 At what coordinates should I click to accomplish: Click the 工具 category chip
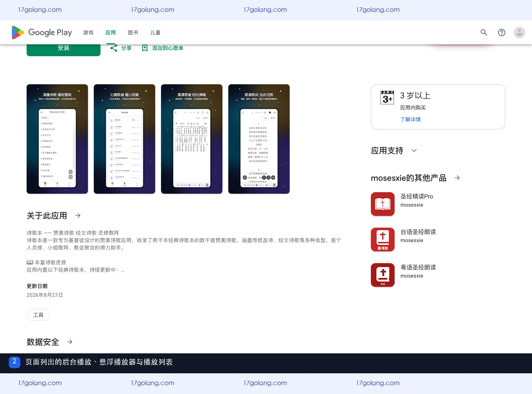pos(38,315)
